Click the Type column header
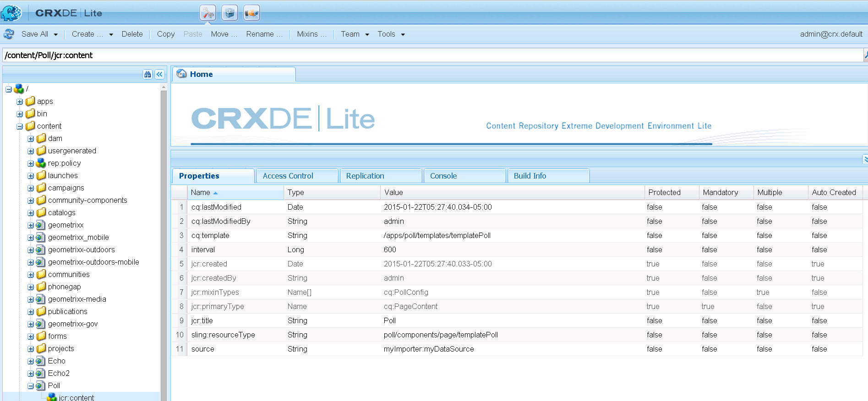This screenshot has width=868, height=401. [332, 192]
